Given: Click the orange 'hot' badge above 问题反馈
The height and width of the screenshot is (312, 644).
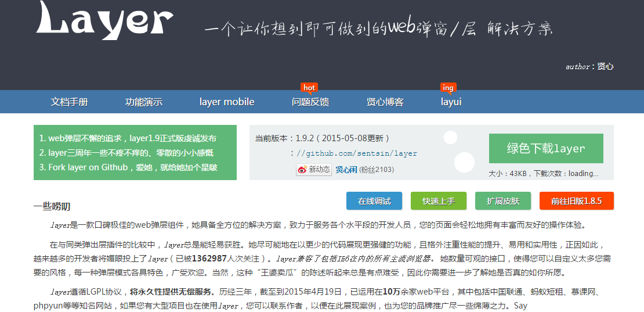Looking at the screenshot, I should 309,88.
